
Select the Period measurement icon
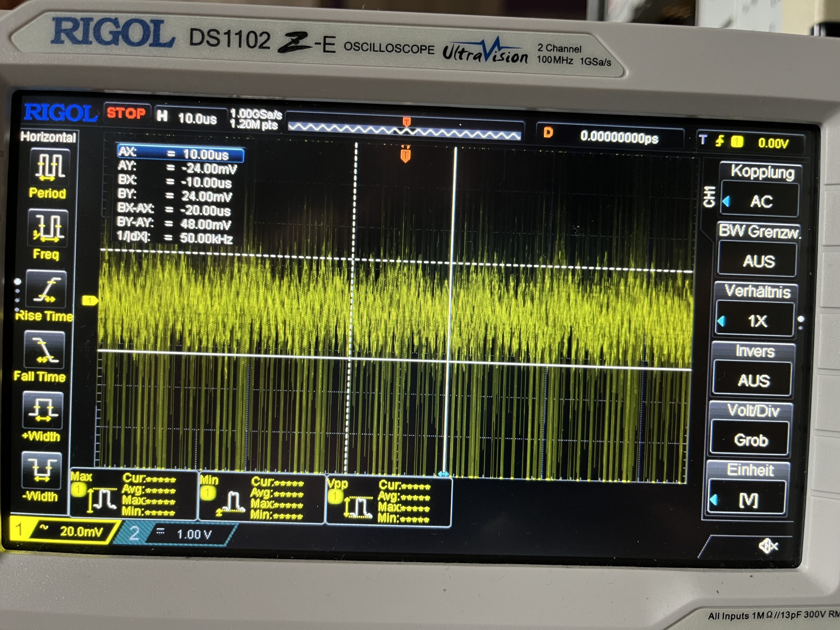pyautogui.click(x=50, y=167)
